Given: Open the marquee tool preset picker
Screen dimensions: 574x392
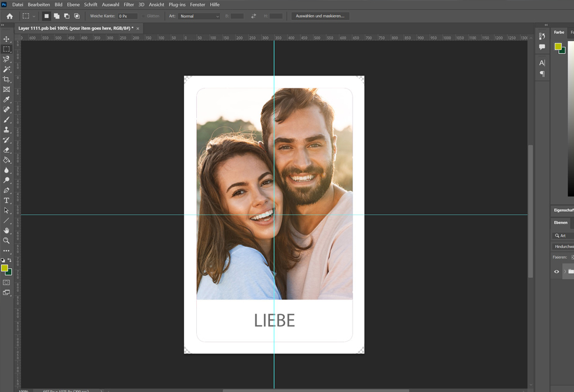Looking at the screenshot, I should point(29,16).
